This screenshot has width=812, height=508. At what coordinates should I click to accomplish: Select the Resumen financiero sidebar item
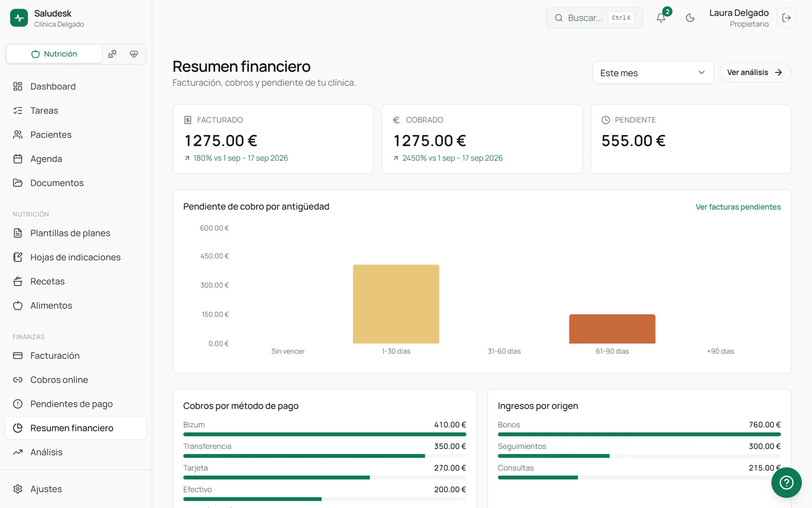76,428
